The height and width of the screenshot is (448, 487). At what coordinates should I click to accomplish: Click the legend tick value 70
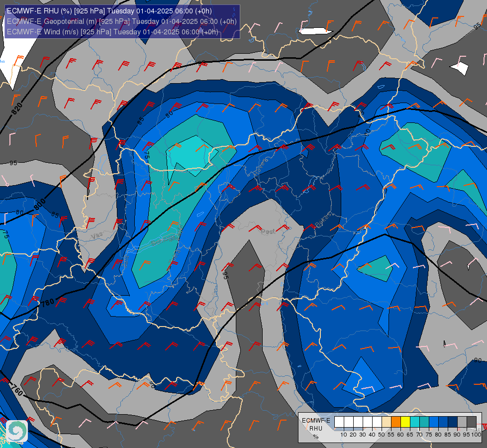(420, 435)
